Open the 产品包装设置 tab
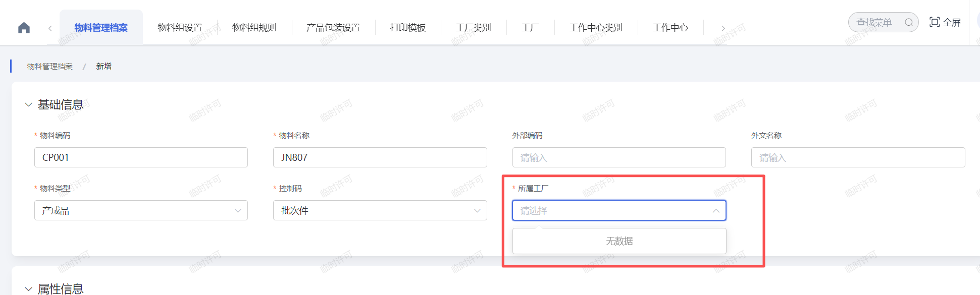980x295 pixels. click(x=333, y=28)
